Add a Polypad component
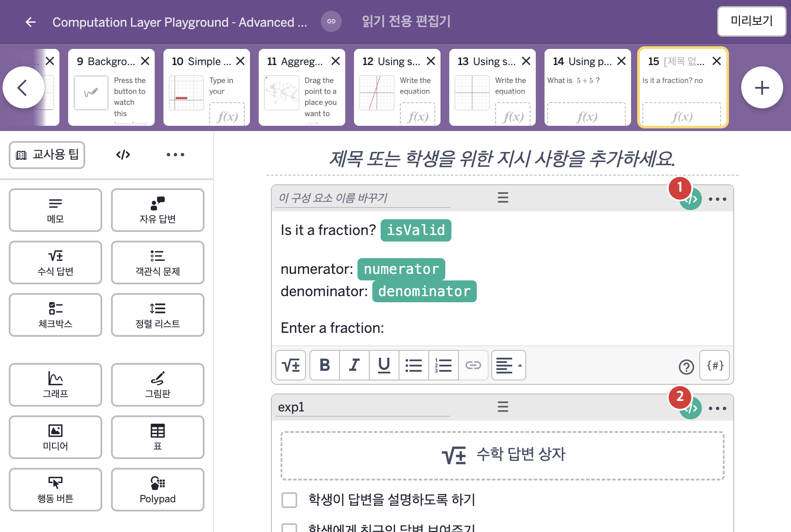This screenshot has height=532, width=791. 158,490
